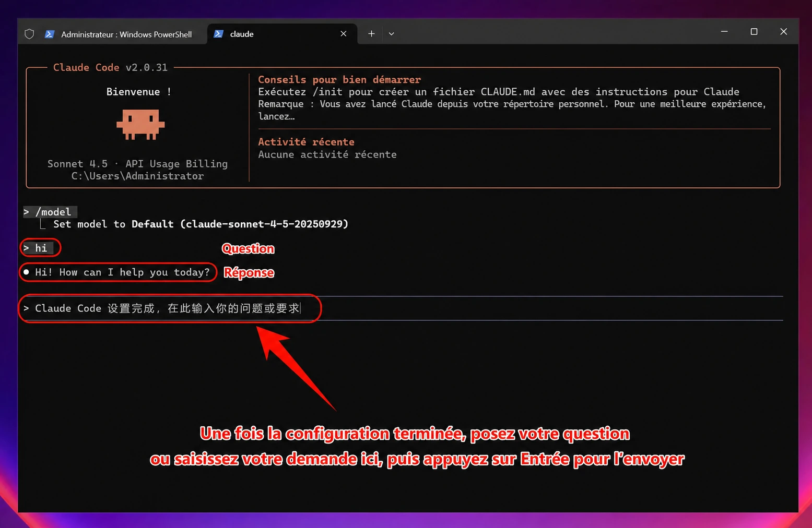
Task: Click the PowerShell icon on the claude tab
Action: [x=219, y=34]
